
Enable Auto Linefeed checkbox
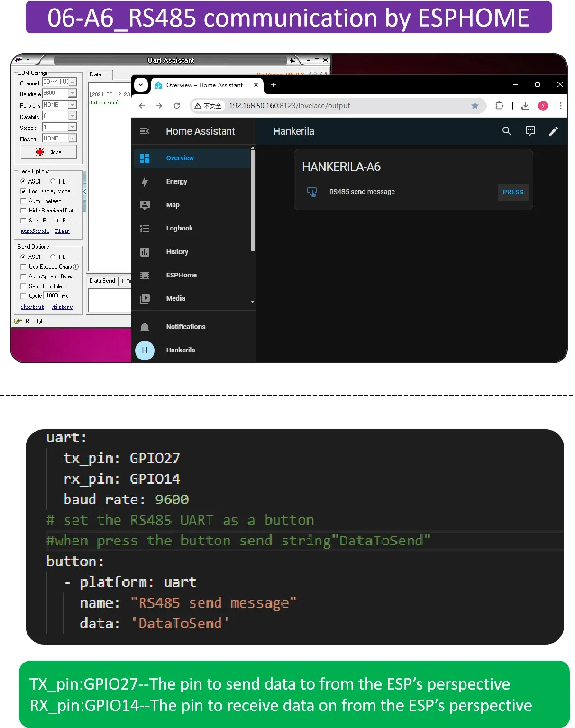[23, 201]
